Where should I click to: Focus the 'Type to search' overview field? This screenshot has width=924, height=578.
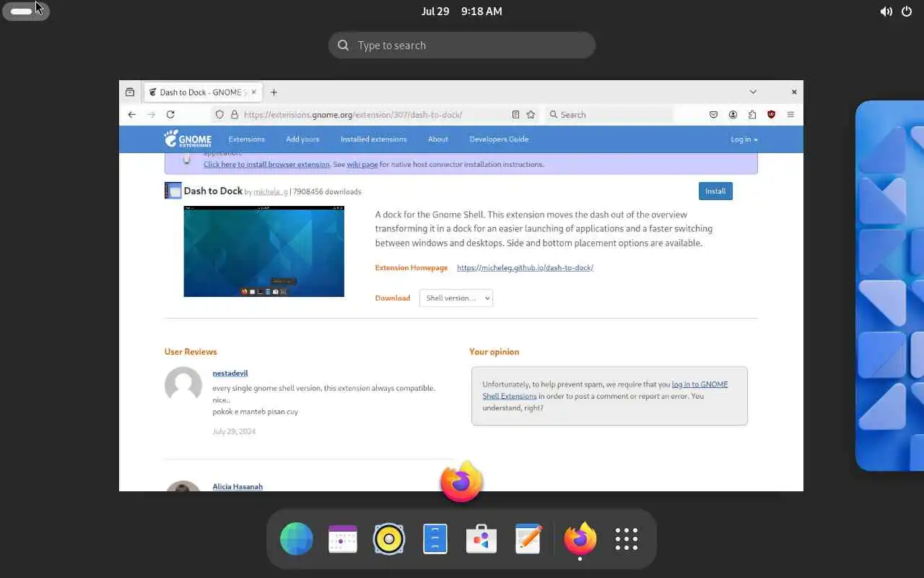pos(462,45)
